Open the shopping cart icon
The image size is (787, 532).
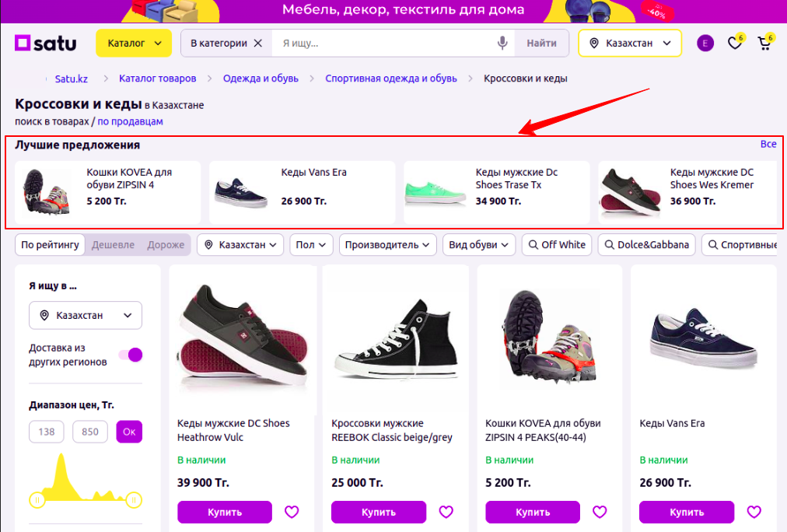tap(765, 43)
